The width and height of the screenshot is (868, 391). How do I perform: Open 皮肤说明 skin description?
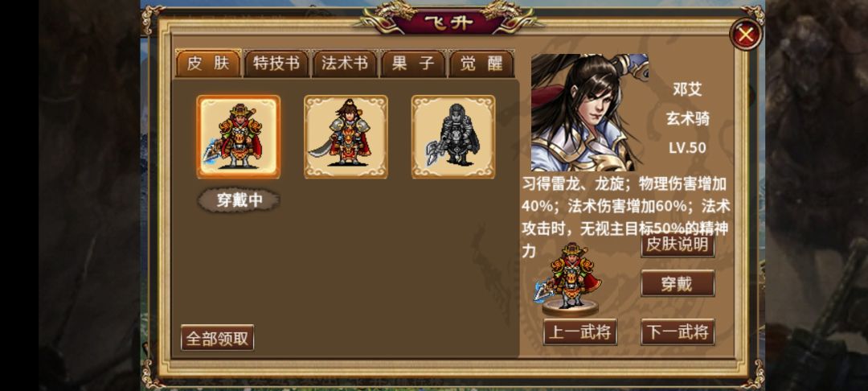[x=678, y=245]
